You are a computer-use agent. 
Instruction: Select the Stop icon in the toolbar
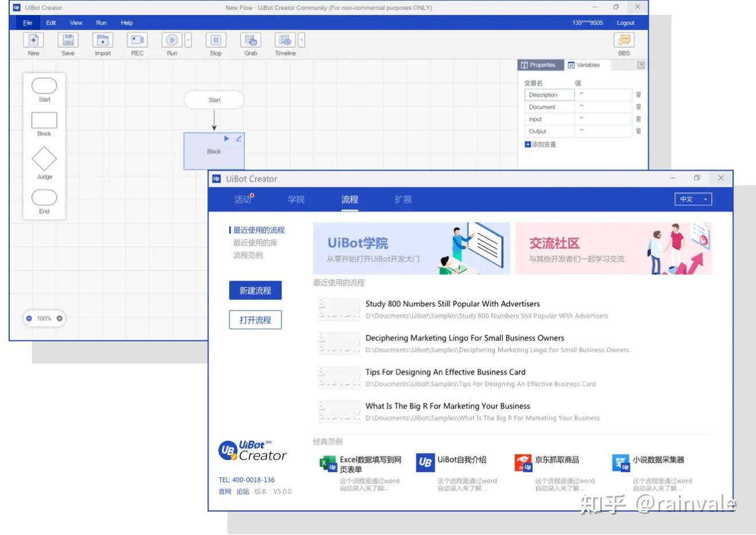tap(216, 40)
